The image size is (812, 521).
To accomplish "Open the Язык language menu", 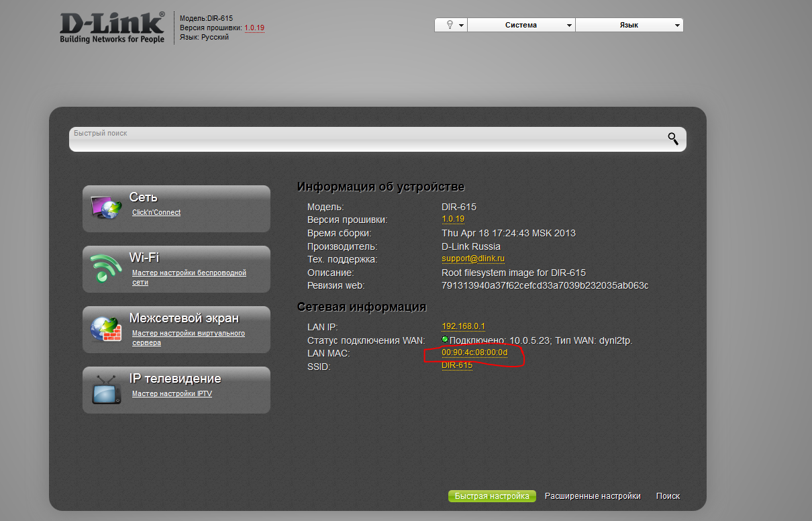I will 629,25.
